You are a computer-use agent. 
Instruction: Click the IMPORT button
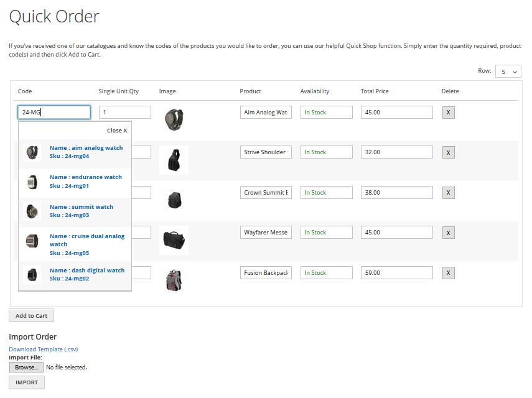[x=27, y=382]
